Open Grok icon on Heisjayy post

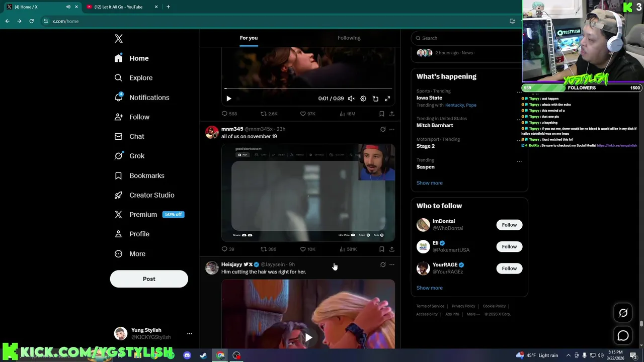point(383,264)
